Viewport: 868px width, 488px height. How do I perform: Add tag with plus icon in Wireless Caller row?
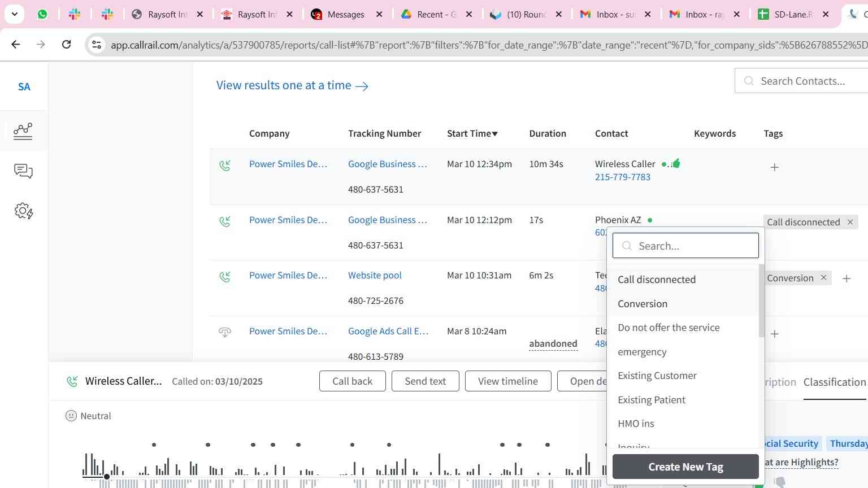(x=775, y=167)
